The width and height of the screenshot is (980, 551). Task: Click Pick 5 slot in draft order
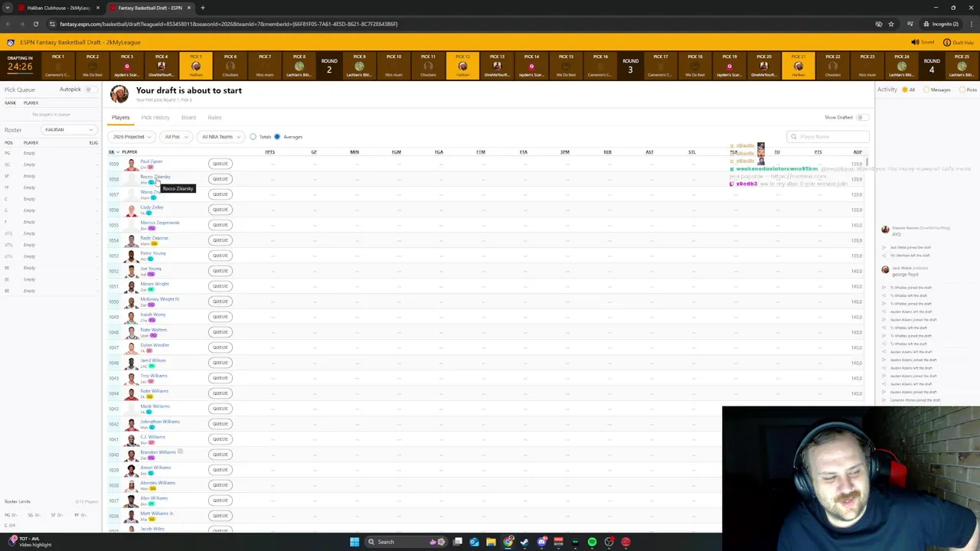196,65
